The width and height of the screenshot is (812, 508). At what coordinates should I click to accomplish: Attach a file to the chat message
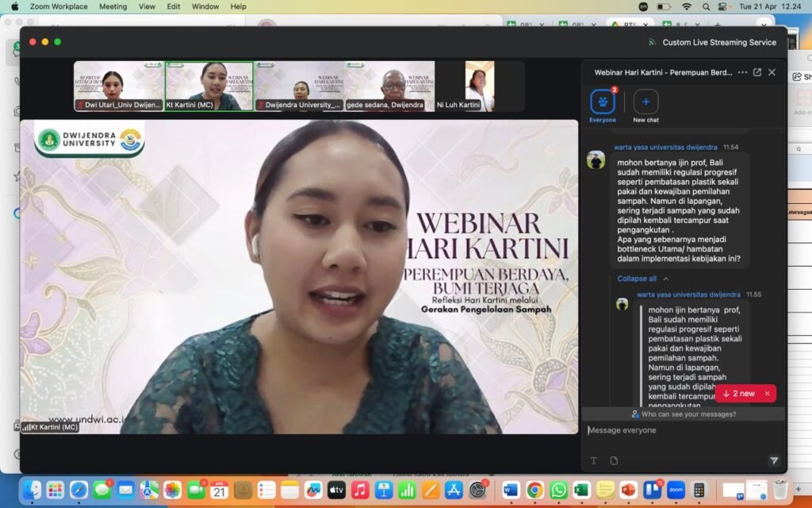click(x=614, y=460)
